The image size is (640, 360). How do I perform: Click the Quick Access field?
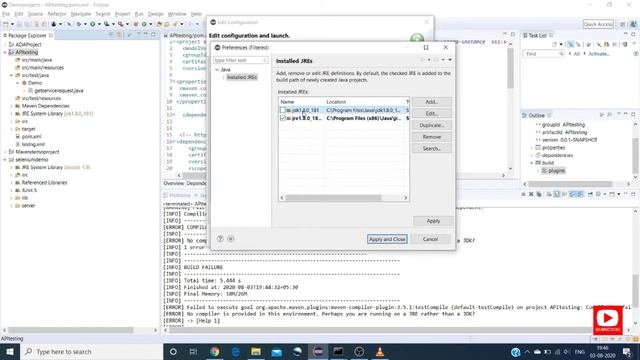point(598,24)
